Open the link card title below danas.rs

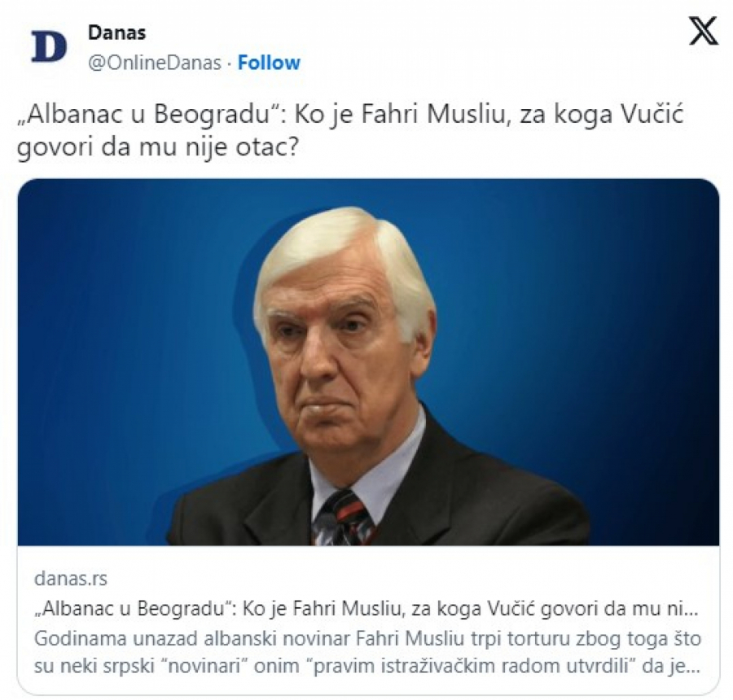[366, 609]
